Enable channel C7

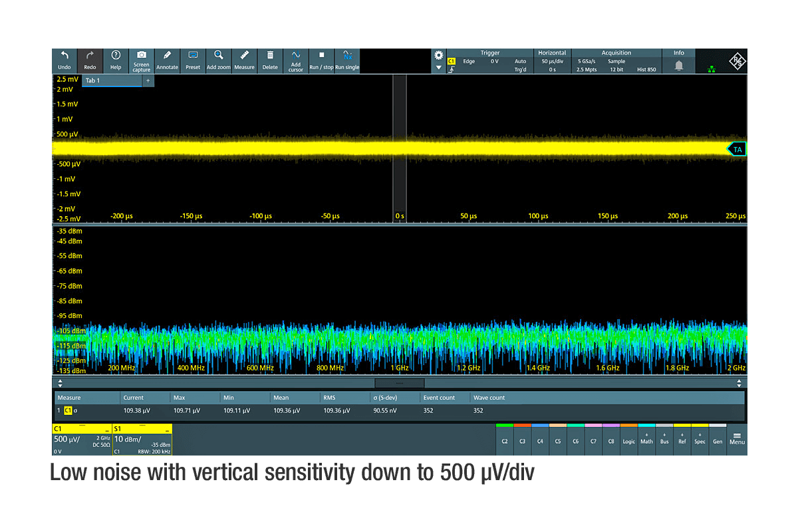[x=593, y=440]
